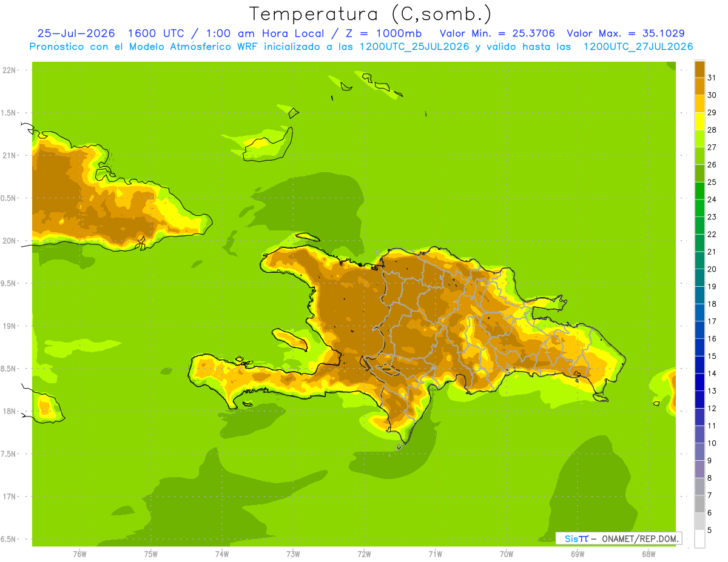Click the "71W" longitude label
This screenshot has width=728, height=562.
pyautogui.click(x=435, y=554)
